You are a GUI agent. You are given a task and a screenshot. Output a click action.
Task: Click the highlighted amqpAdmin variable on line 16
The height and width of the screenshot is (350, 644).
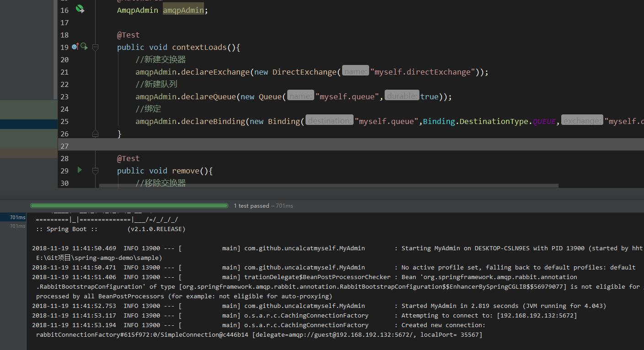coord(183,10)
